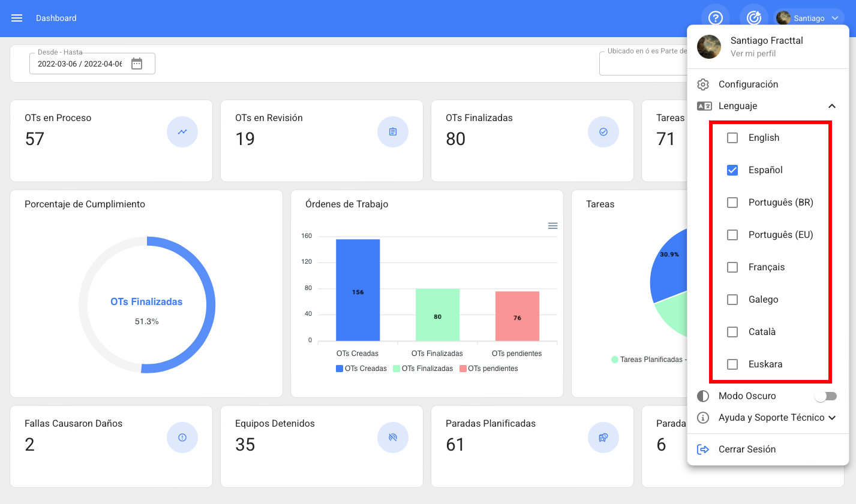Image resolution: width=856 pixels, height=504 pixels.
Task: Click the OTs en Revisión clipboard icon
Action: pos(393,132)
